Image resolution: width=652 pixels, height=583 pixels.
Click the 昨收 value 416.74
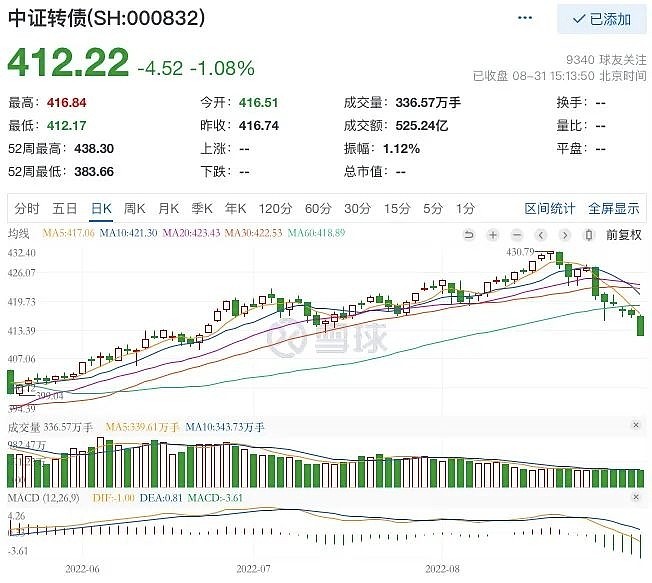(259, 126)
